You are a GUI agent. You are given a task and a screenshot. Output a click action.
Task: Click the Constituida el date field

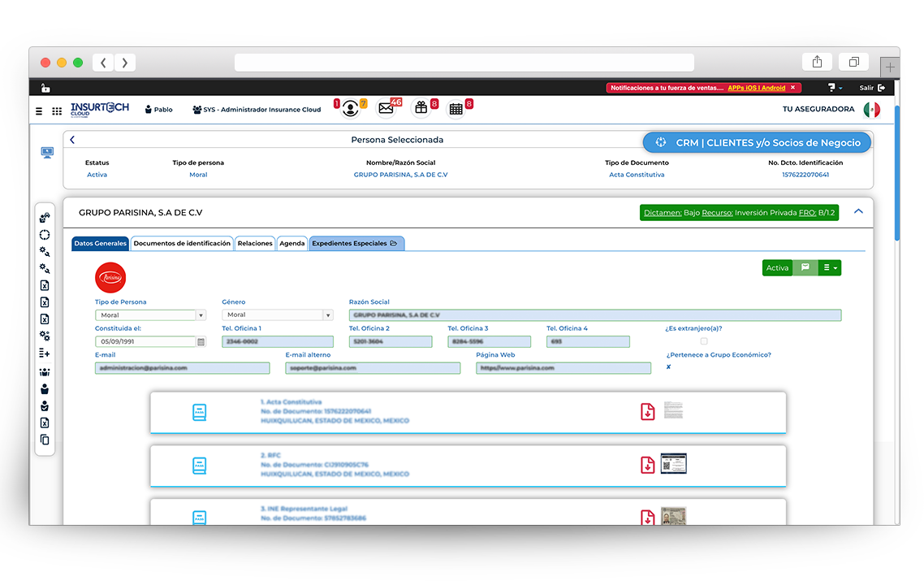pyautogui.click(x=145, y=341)
